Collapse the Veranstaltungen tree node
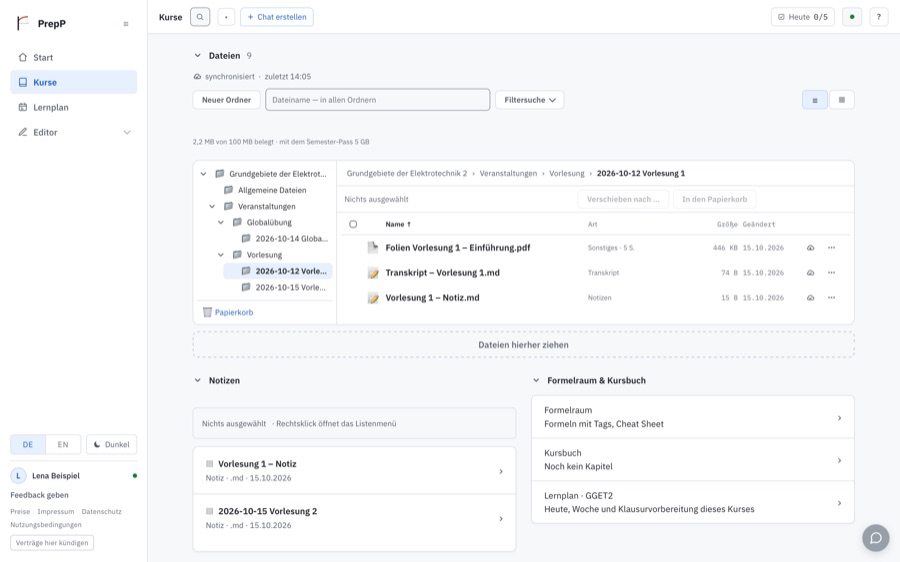900x562 pixels. pyautogui.click(x=212, y=206)
